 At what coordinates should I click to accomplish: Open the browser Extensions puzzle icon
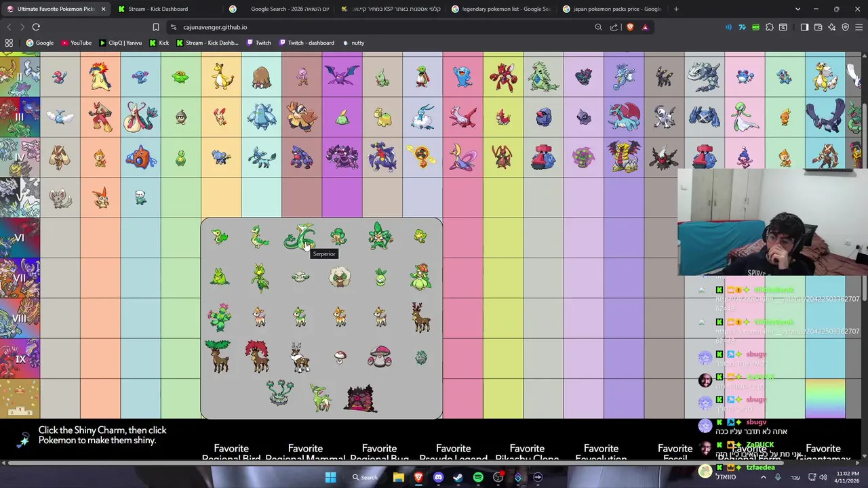pyautogui.click(x=770, y=27)
